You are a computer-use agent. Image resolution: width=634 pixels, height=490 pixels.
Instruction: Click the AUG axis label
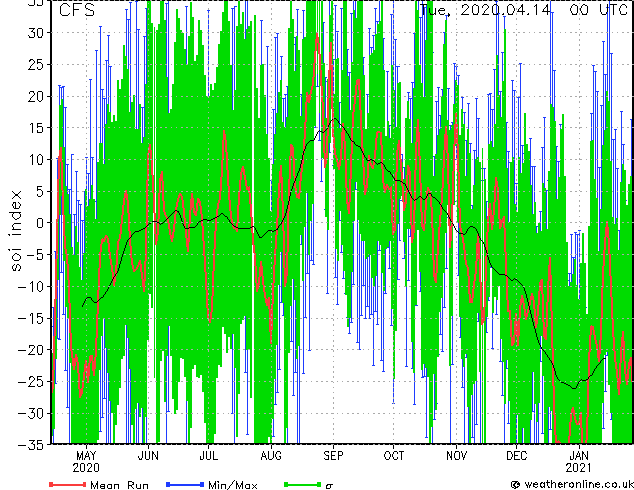[271, 456]
